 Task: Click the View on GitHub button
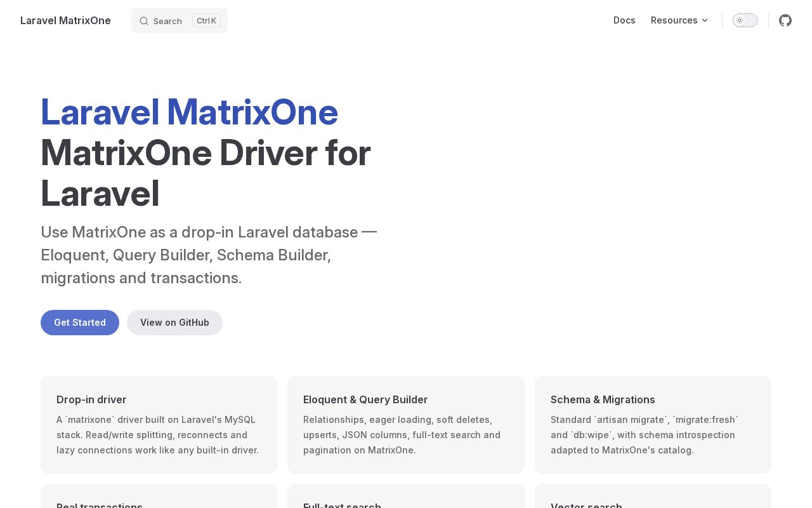(174, 323)
